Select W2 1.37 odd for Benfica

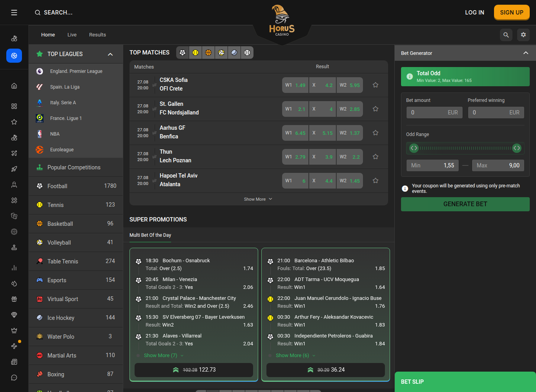click(349, 133)
